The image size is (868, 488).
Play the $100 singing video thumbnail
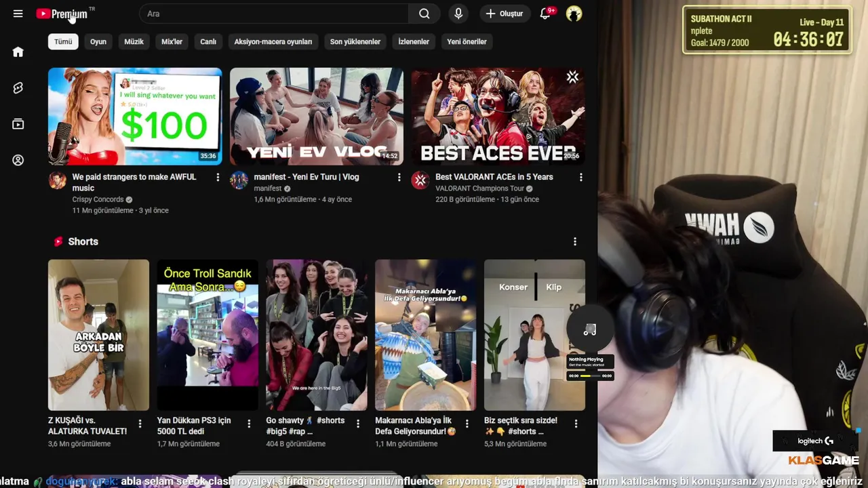(135, 117)
